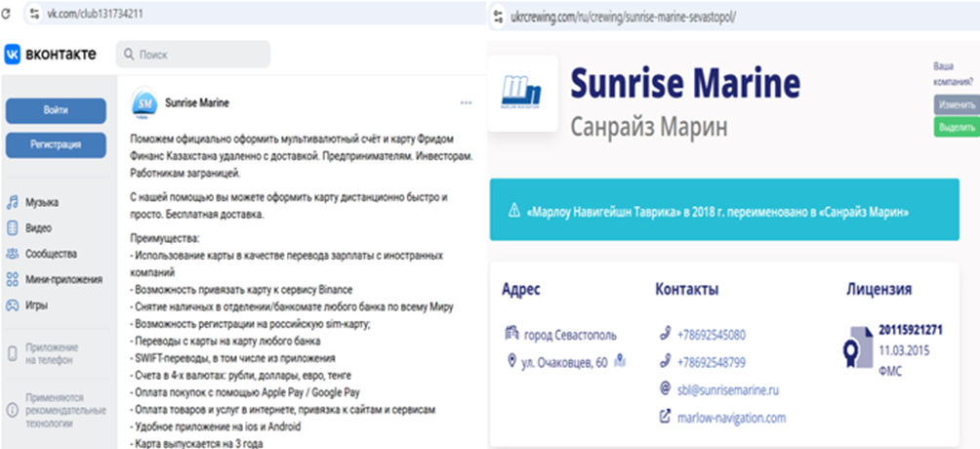Open Игры in the VK sidebar
The height and width of the screenshot is (449, 980).
pyautogui.click(x=37, y=306)
